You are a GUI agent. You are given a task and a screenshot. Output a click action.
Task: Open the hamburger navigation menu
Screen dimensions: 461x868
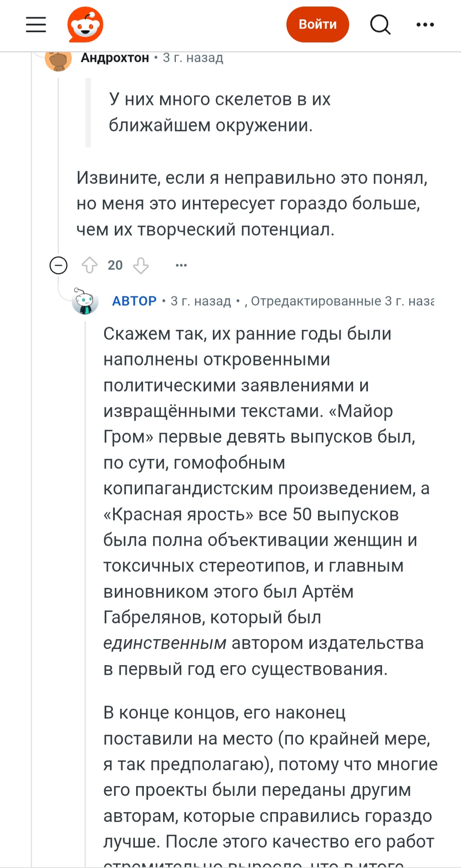point(36,25)
